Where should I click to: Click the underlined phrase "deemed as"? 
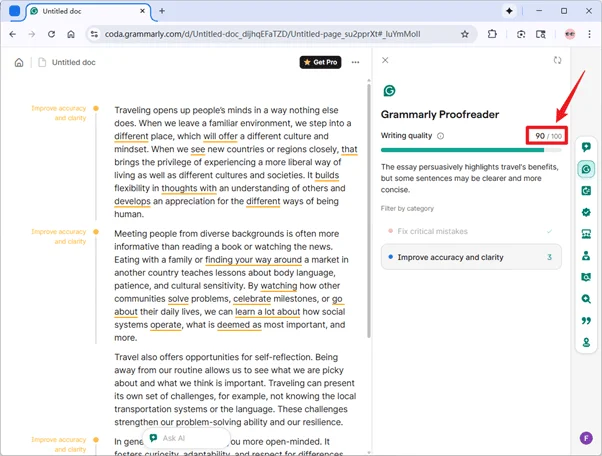(239, 325)
